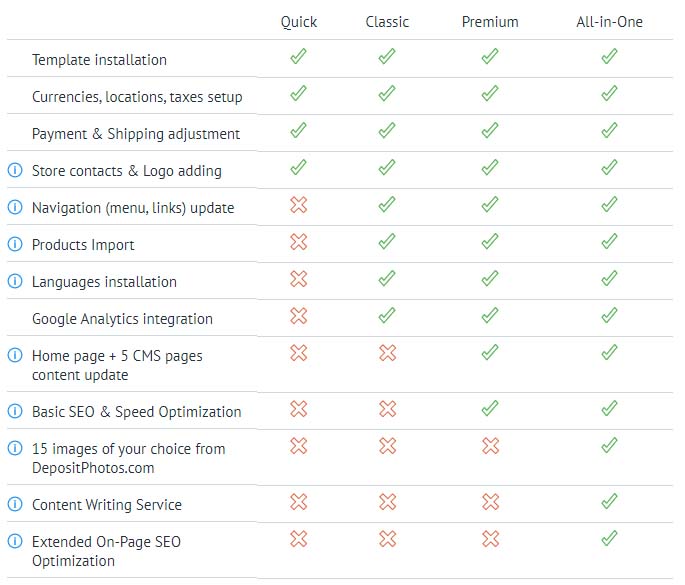Click info icon for Basic SEO & Speed Optimization

pyautogui.click(x=15, y=411)
